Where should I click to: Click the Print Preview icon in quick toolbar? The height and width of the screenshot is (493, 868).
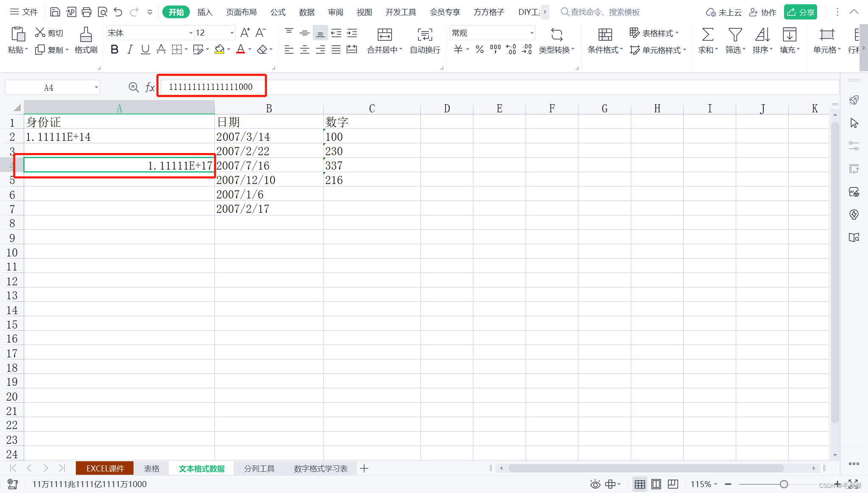[102, 12]
